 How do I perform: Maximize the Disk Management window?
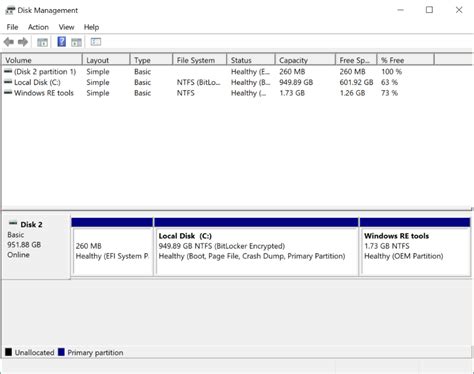click(x=429, y=10)
